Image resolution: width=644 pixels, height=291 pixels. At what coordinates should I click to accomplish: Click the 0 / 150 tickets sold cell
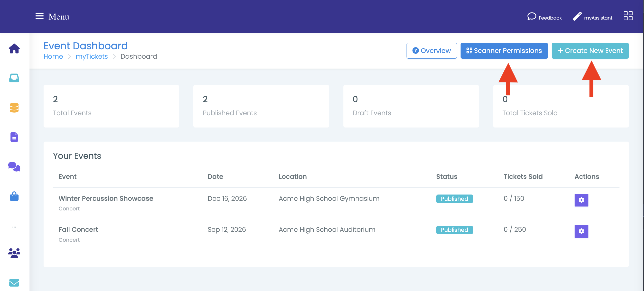click(x=514, y=198)
